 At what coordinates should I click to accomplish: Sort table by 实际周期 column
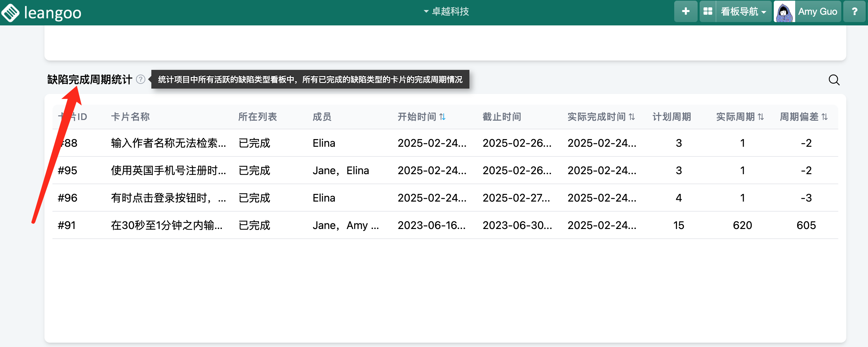[760, 117]
